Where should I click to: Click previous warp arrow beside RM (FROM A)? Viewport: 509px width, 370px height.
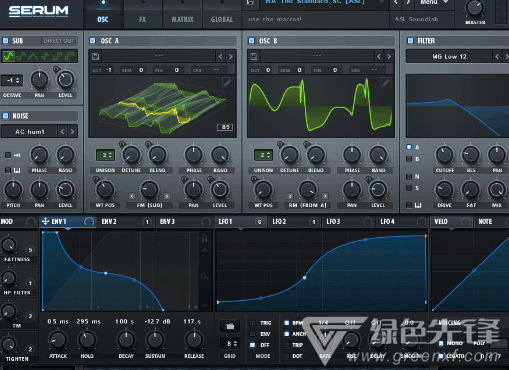click(x=290, y=196)
